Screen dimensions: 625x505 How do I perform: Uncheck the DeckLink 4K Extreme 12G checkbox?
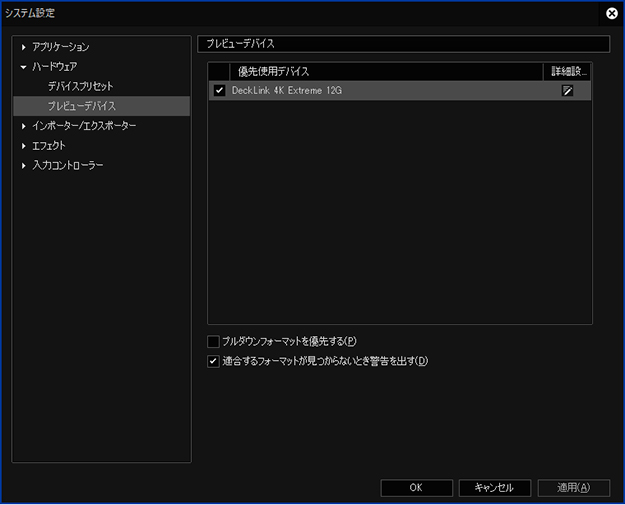[220, 91]
